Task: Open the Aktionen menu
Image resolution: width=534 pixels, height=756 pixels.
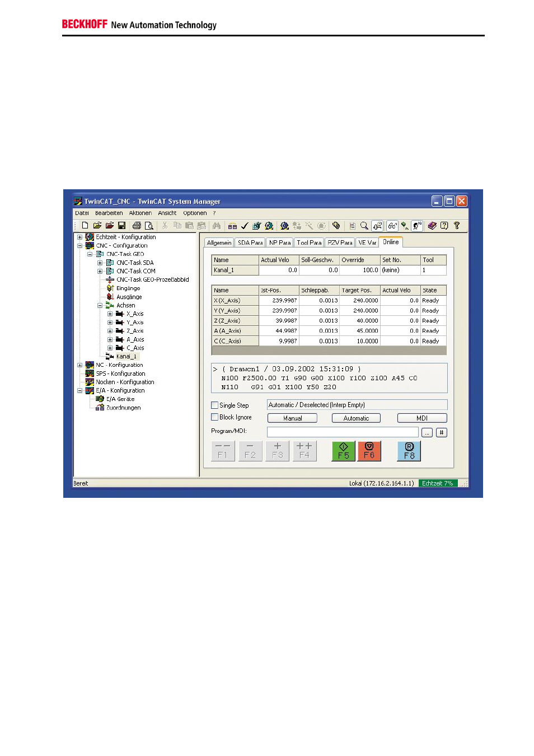Action: click(x=140, y=213)
